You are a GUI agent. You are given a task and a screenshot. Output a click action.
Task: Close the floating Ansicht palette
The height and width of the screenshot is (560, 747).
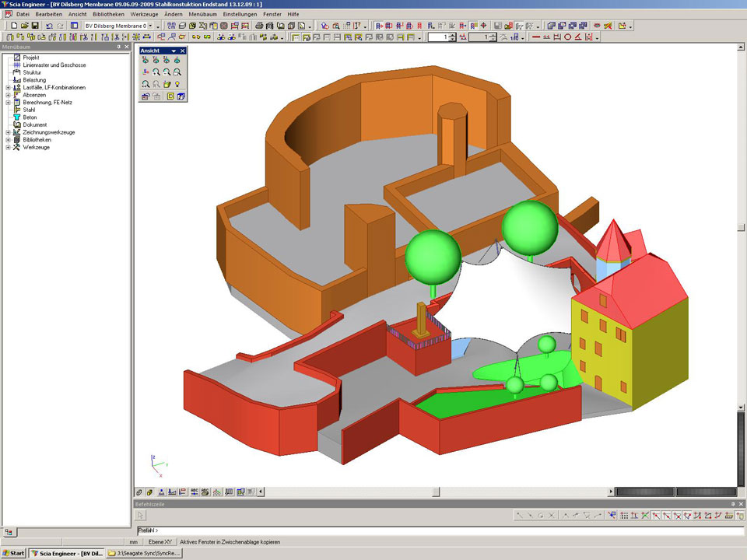pos(183,51)
